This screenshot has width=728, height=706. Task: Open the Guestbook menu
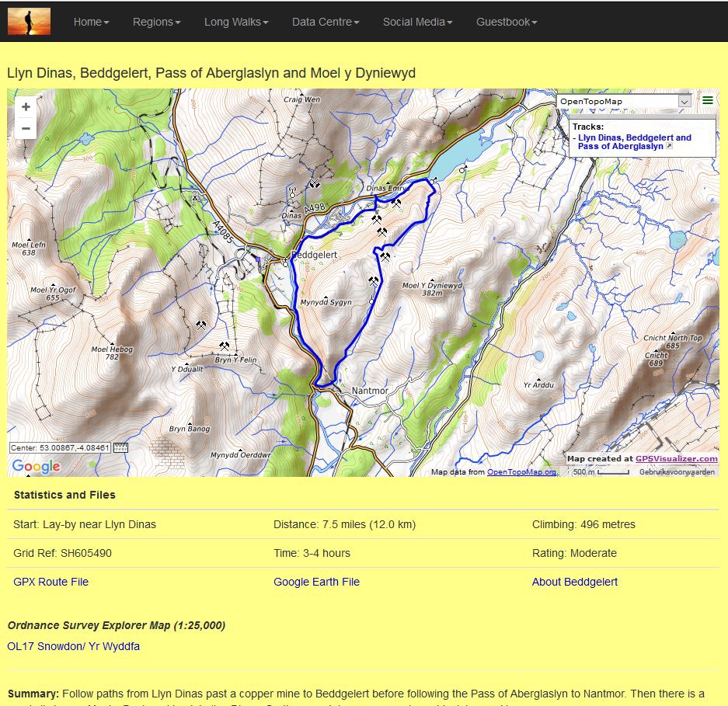(x=507, y=22)
